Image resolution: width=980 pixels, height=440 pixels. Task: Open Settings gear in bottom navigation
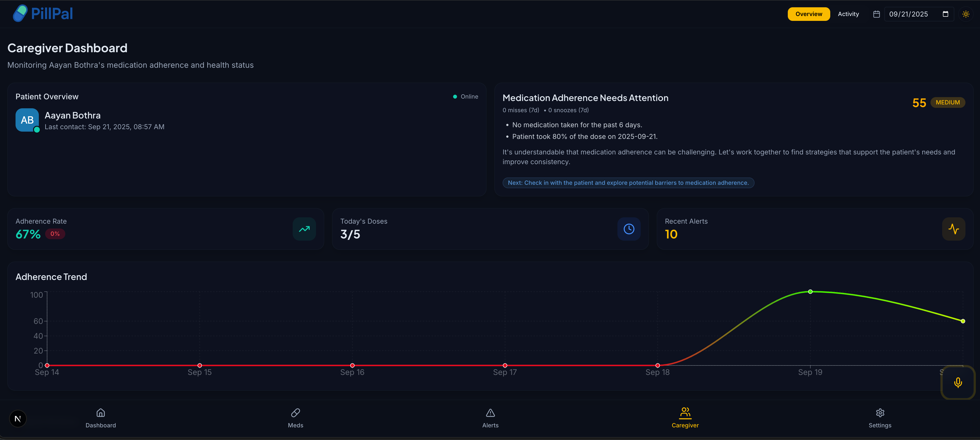pyautogui.click(x=880, y=418)
